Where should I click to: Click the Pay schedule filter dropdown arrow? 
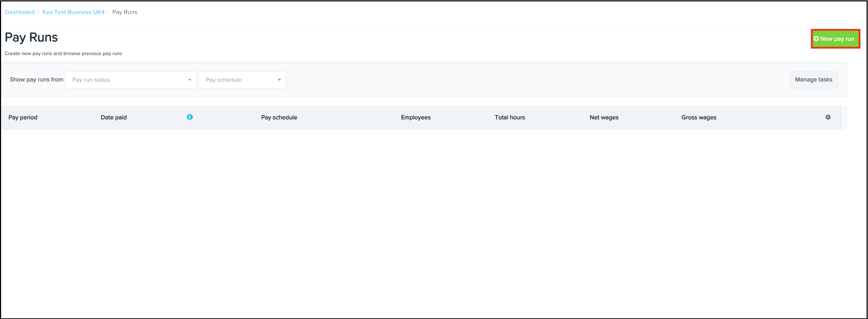click(x=279, y=80)
